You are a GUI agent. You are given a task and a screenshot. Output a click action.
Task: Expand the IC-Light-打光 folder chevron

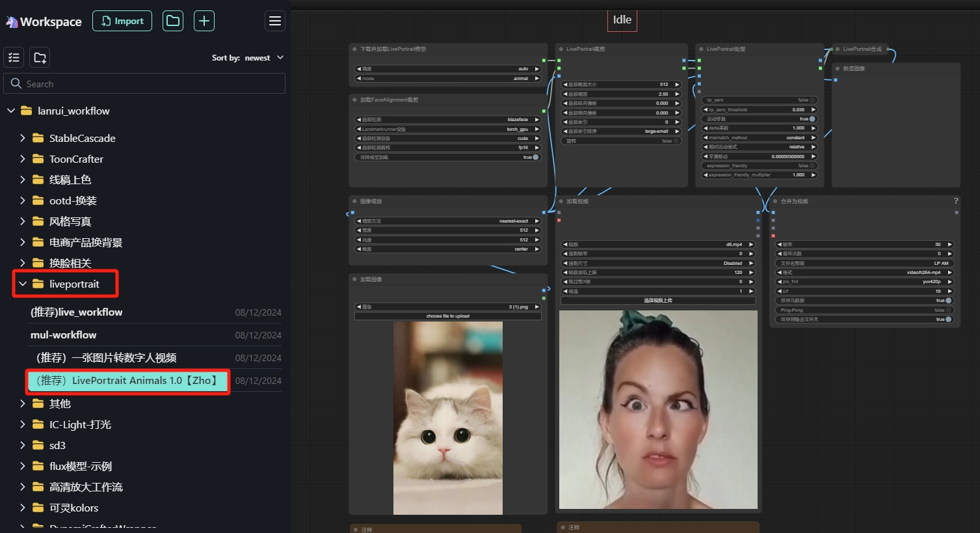tap(22, 424)
